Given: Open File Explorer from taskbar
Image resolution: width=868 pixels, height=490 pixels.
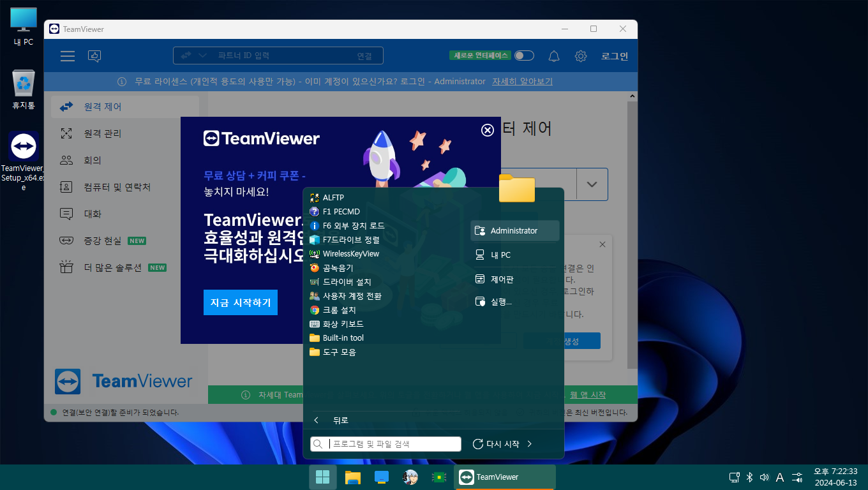Looking at the screenshot, I should click(353, 477).
